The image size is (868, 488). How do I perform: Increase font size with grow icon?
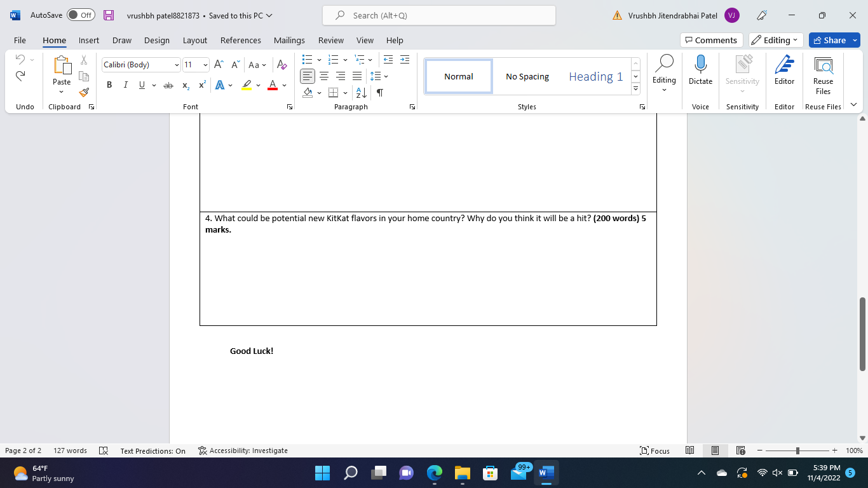coord(219,65)
